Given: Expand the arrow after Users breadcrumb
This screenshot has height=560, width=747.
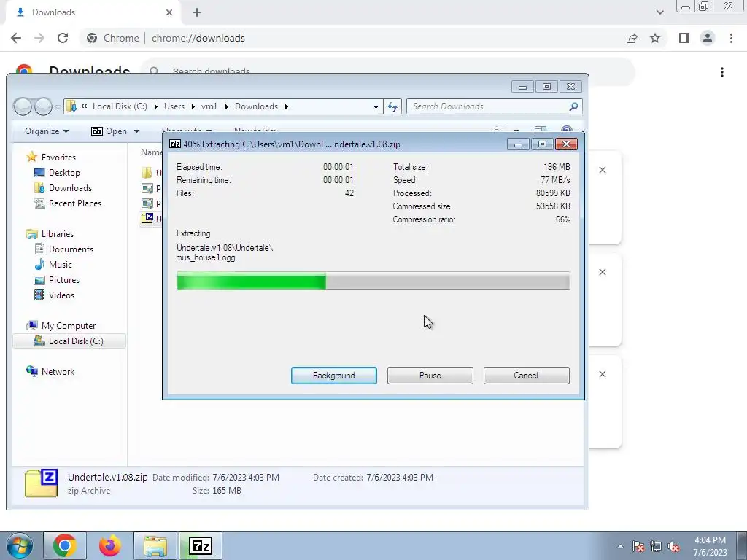Looking at the screenshot, I should [x=193, y=106].
